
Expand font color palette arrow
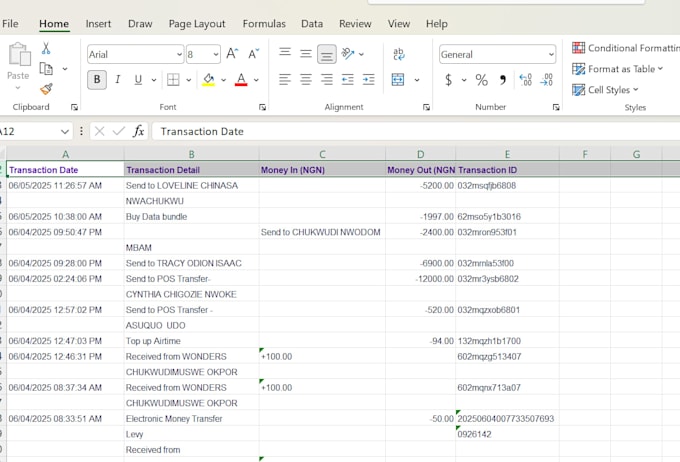click(256, 80)
